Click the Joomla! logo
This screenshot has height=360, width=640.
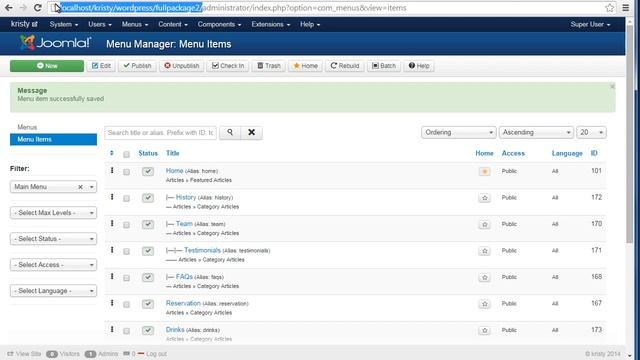click(x=56, y=43)
